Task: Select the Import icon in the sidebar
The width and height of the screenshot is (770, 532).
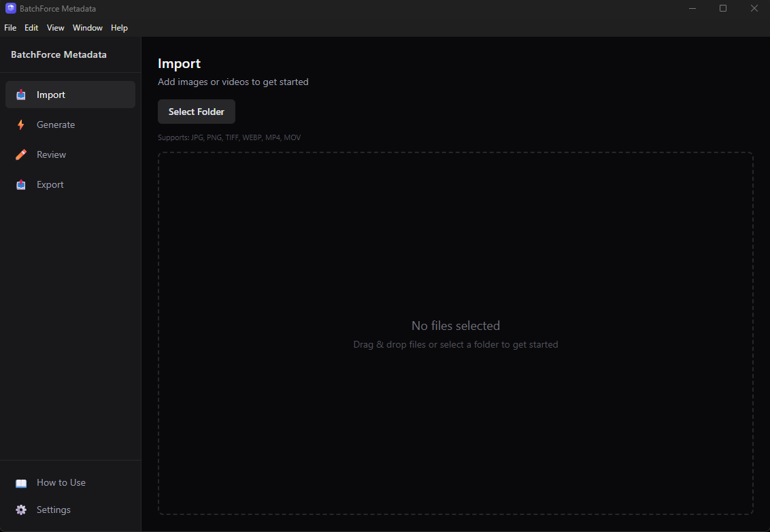Action: pos(20,95)
